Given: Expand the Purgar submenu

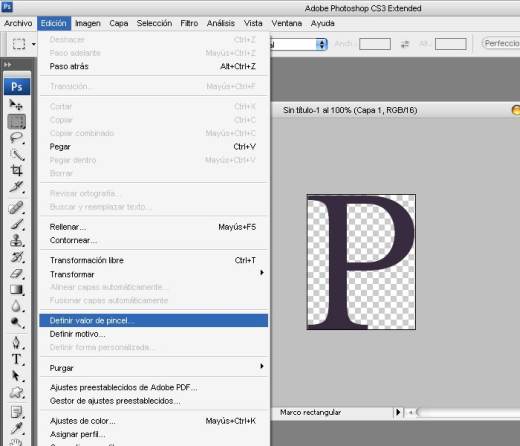Looking at the screenshot, I should tap(153, 368).
